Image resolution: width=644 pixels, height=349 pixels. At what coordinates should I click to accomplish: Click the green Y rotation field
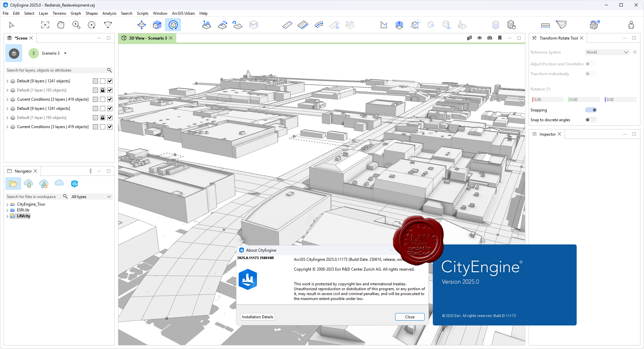584,100
